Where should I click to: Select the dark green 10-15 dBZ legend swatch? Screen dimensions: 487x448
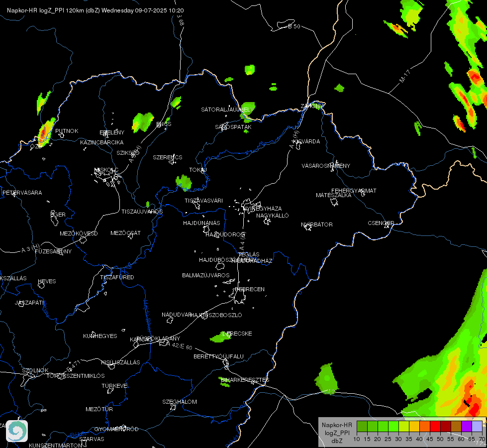[x=362, y=426]
